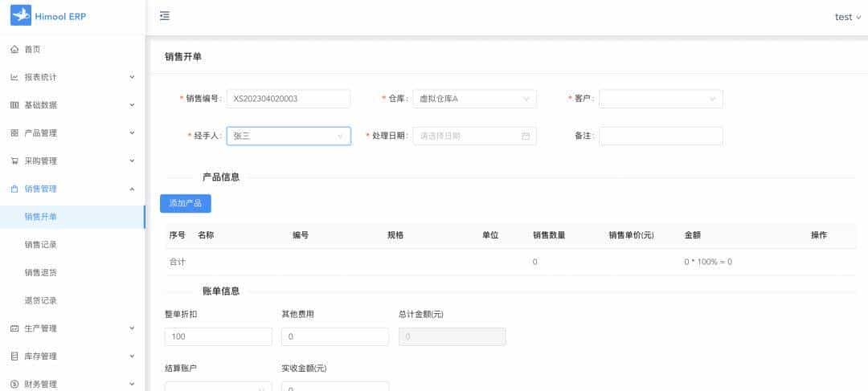Click the 总计金额(元) disabled field
Image resolution: width=868 pixels, height=391 pixels.
(x=452, y=336)
